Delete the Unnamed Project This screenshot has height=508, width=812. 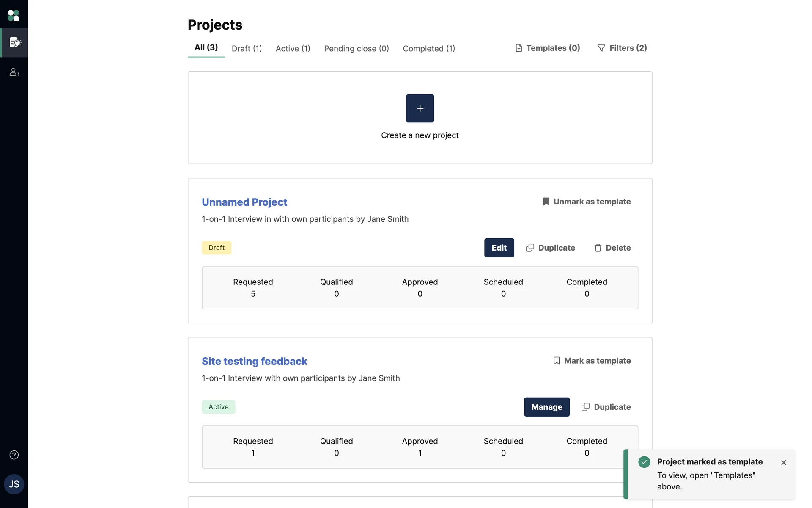[612, 248]
